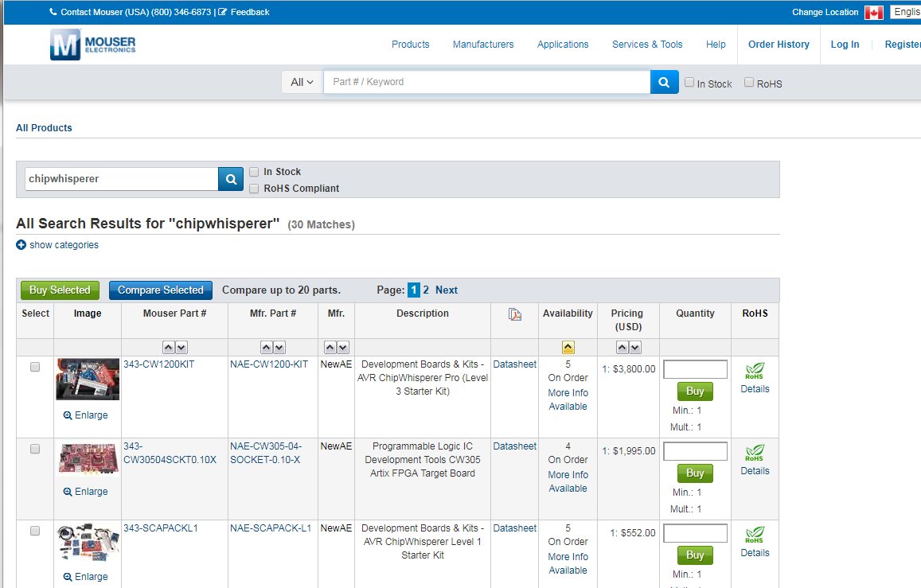921x588 pixels.
Task: Open the CW305 red board thumbnail
Action: pyautogui.click(x=88, y=459)
